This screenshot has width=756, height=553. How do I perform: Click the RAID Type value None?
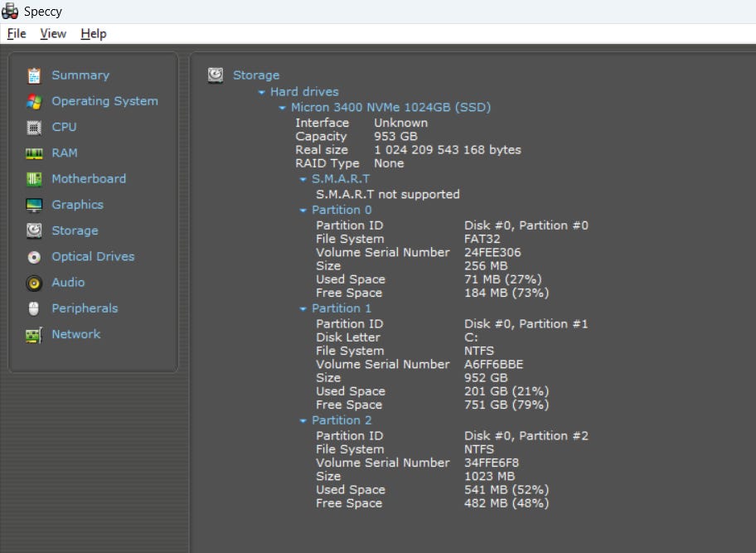(389, 163)
